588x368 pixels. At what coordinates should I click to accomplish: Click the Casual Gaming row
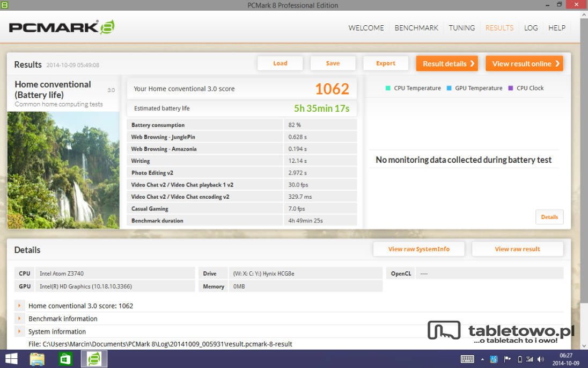242,209
